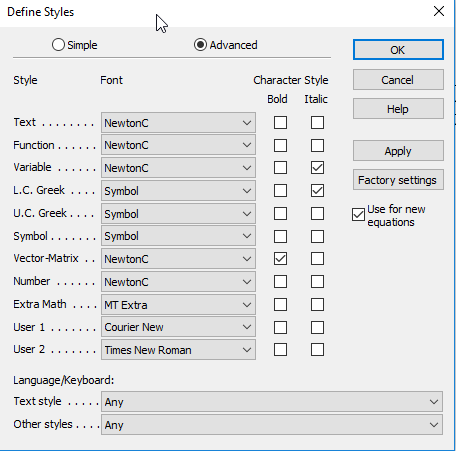
Task: Enable Bold for User 1 style
Action: click(x=280, y=327)
